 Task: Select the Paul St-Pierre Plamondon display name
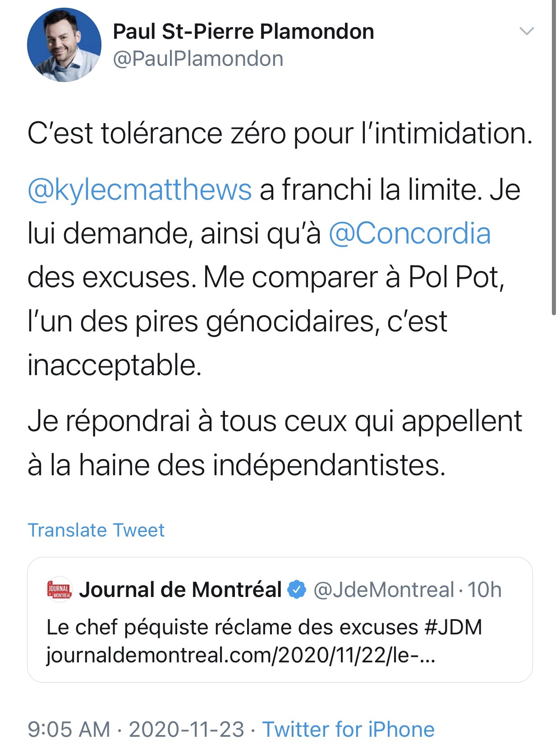(x=243, y=32)
